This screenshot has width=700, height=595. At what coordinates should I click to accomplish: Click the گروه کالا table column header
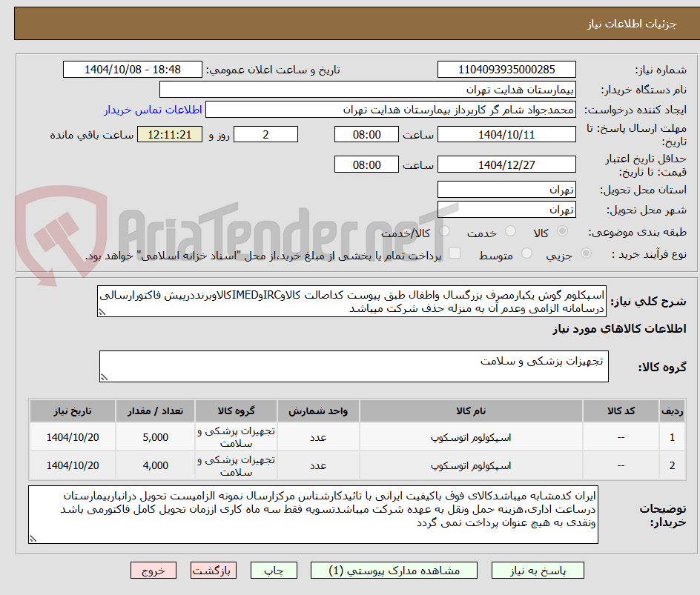click(x=236, y=410)
